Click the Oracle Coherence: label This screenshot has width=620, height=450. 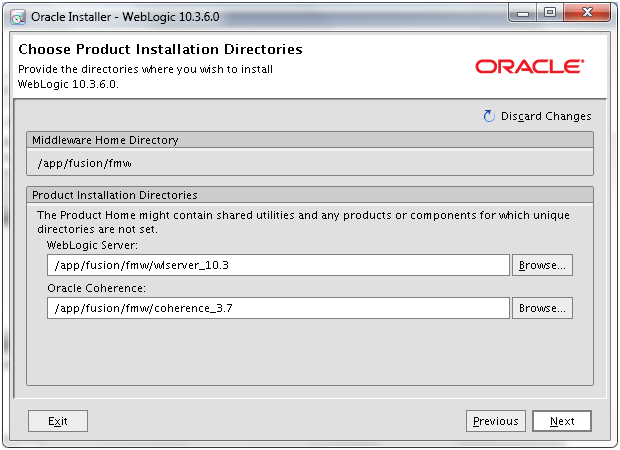coord(96,288)
